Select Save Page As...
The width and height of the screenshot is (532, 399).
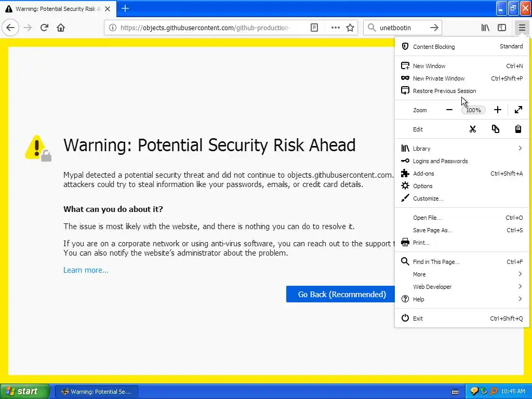click(462, 230)
